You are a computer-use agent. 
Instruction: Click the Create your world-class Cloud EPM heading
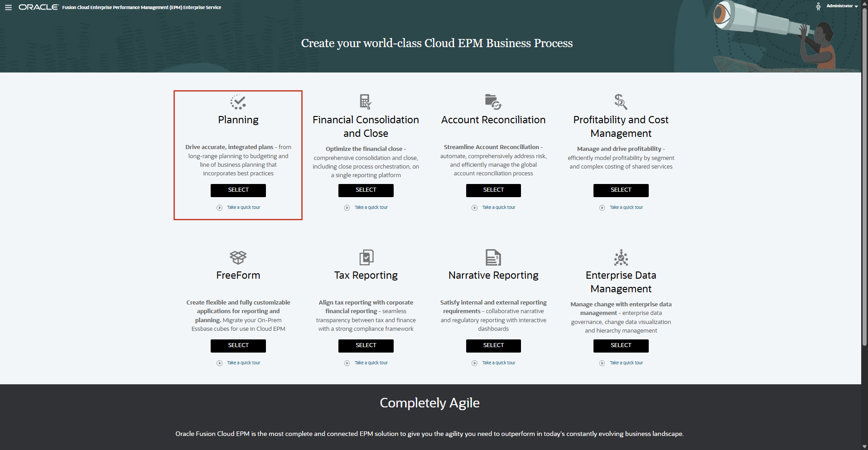click(x=437, y=44)
